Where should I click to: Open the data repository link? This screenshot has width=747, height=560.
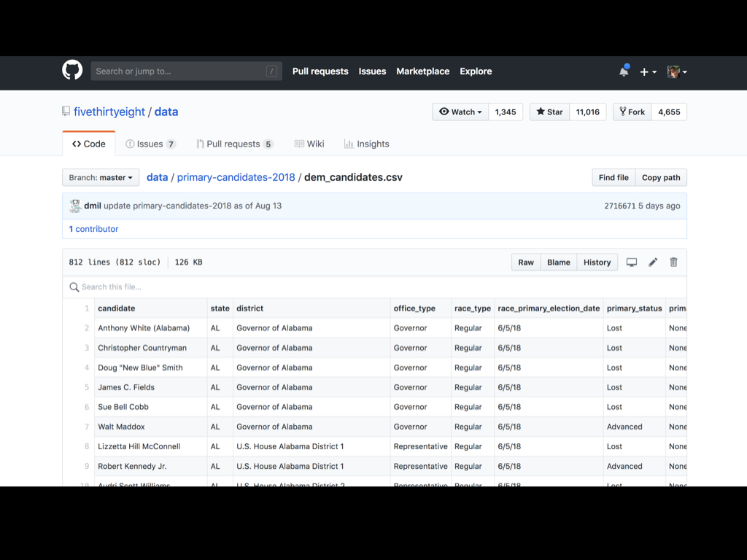[x=166, y=112]
